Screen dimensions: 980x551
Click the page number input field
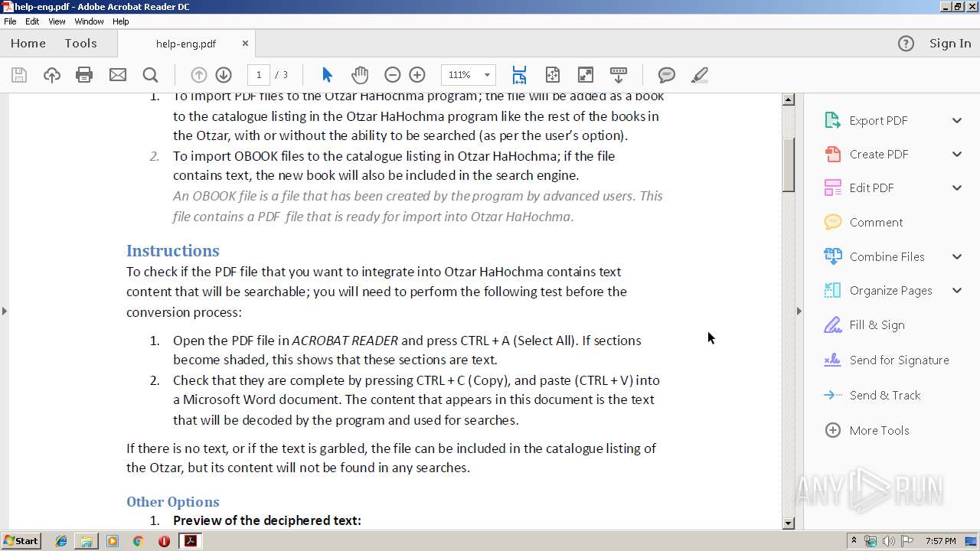coord(259,75)
